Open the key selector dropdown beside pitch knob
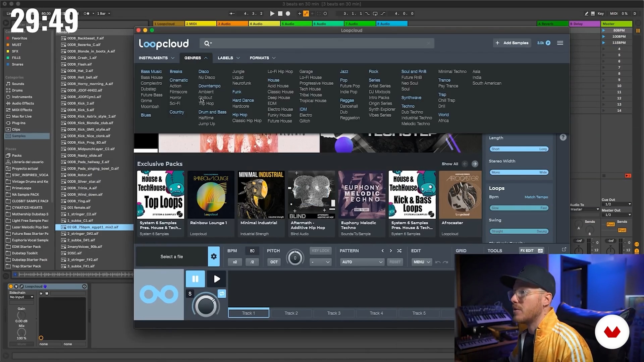Viewport: 644px width, 362px height. pos(320,262)
